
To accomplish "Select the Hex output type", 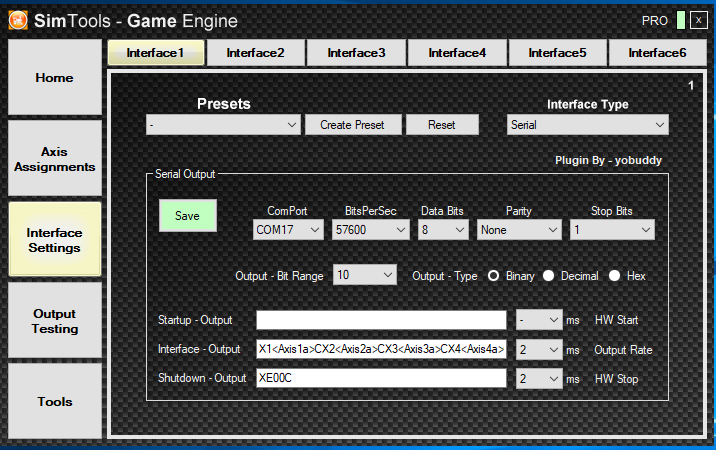I will [615, 276].
